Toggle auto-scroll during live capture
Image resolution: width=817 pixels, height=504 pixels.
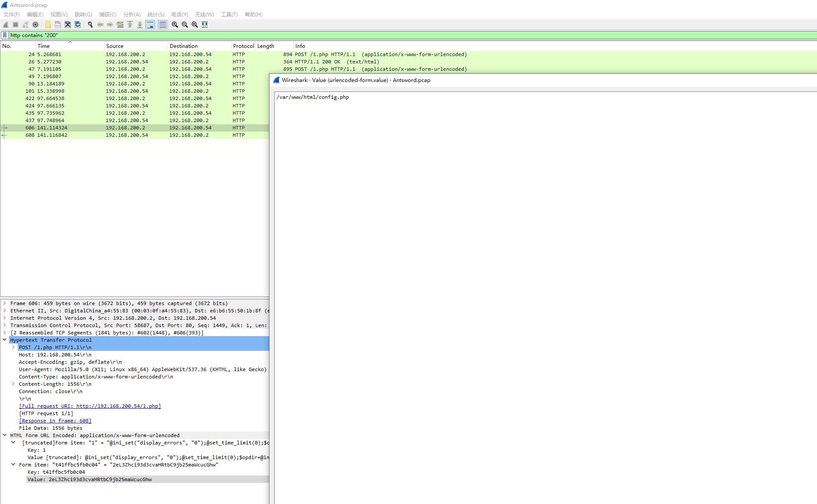150,25
